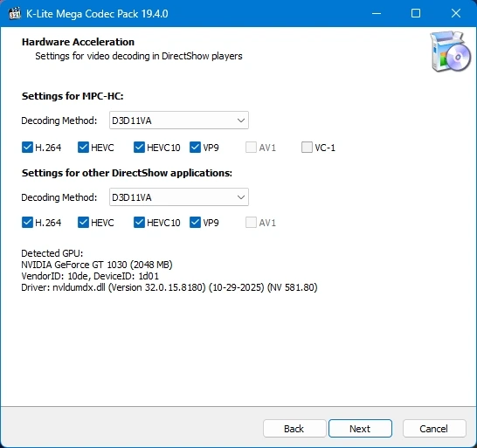Cancel the codec pack installation

434,429
